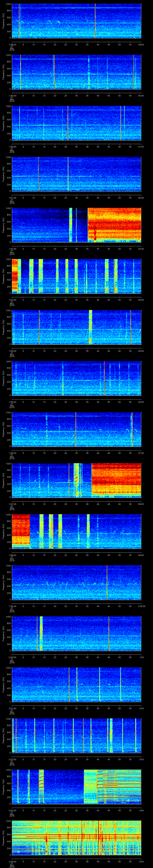Click the spectrogram panel starting at 1:58:00

pyautogui.click(x=77, y=531)
